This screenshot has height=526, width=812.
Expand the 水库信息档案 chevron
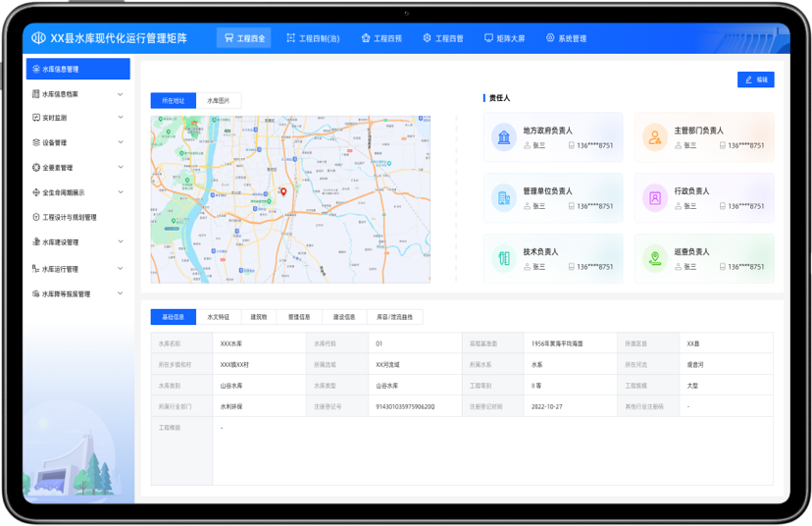tap(121, 94)
